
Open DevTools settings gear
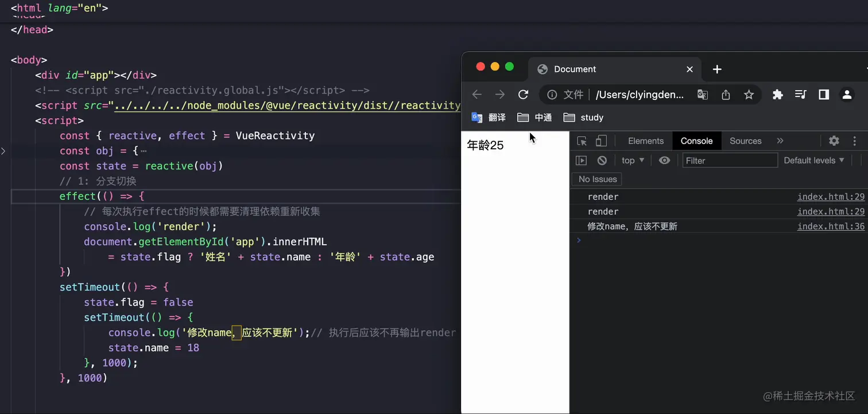point(834,141)
